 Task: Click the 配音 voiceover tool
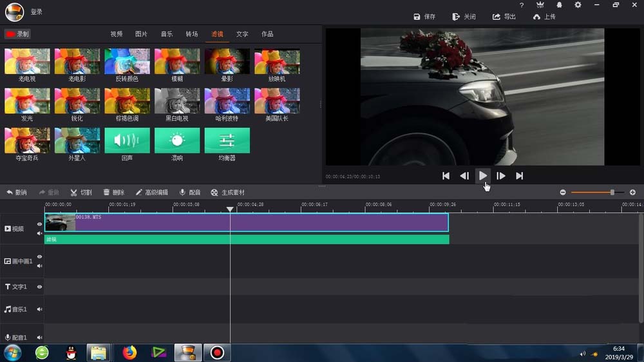click(190, 193)
